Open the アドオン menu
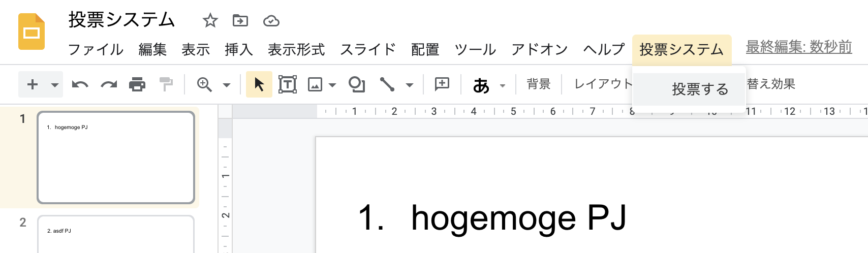This screenshot has width=868, height=253. (540, 49)
